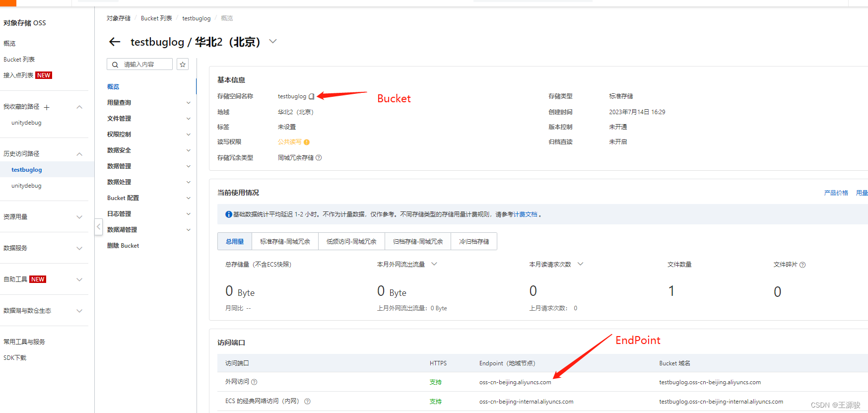
Task: Expand the 权限控制 menu
Action: (x=188, y=135)
